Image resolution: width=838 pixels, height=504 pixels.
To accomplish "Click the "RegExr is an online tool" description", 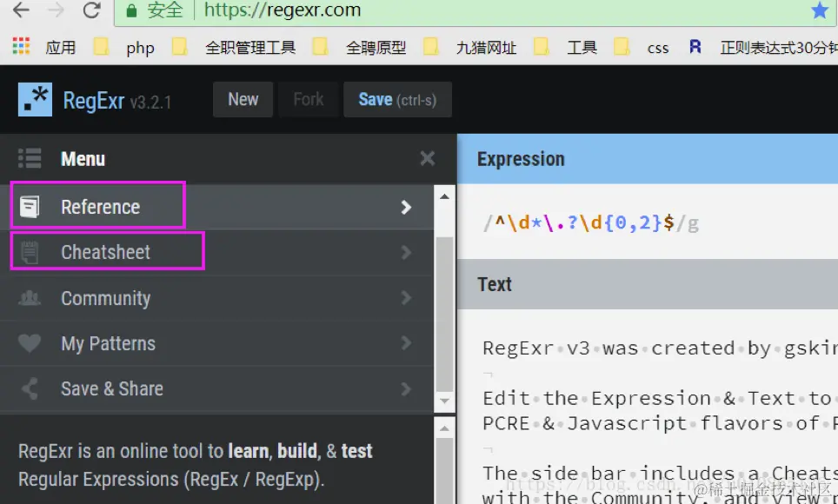I will click(x=195, y=465).
